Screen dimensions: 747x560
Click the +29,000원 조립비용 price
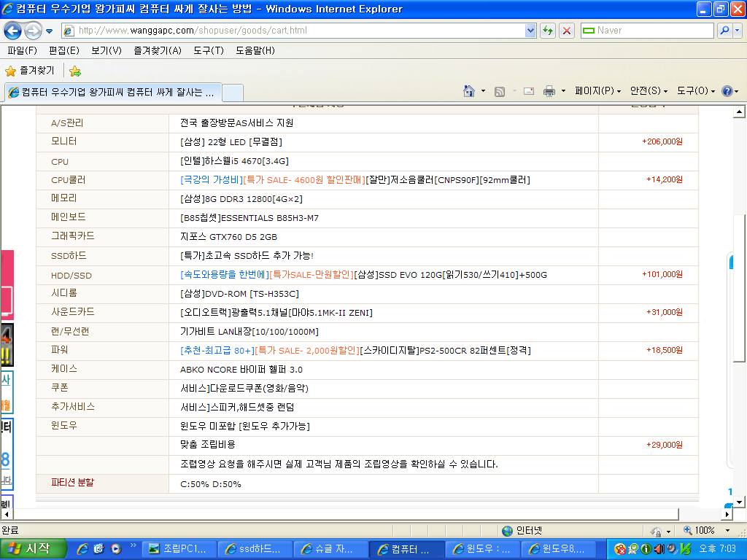pyautogui.click(x=664, y=445)
